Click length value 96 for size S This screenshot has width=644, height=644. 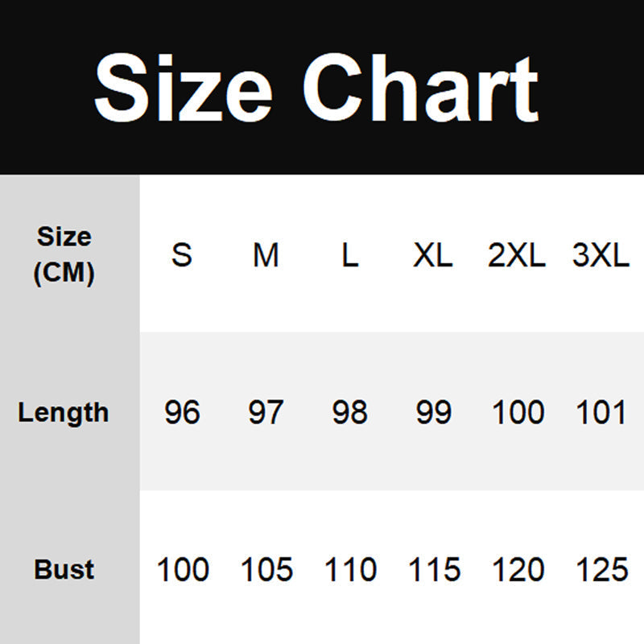[x=182, y=412]
